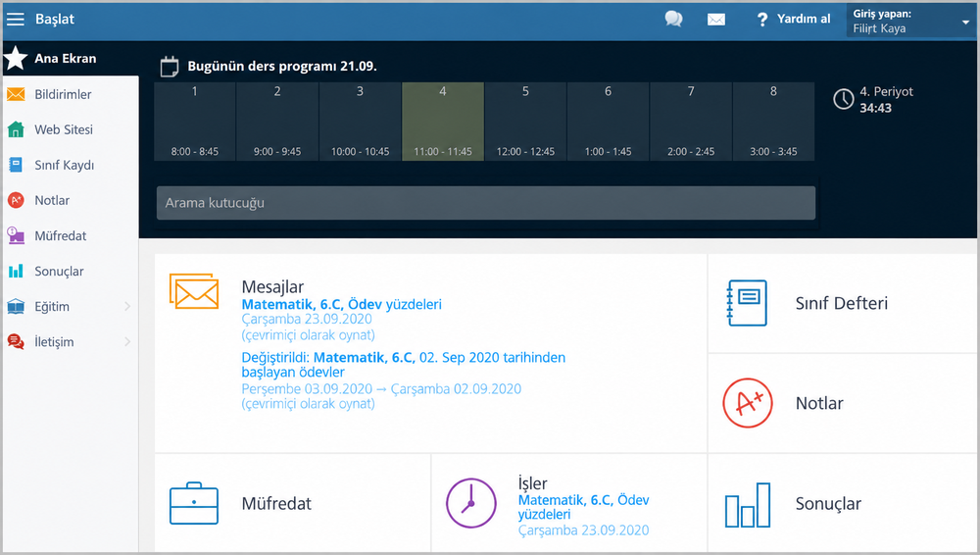Screen dimensions: 980x555
Task: Open the envelope mail icon in header
Action: point(716,20)
